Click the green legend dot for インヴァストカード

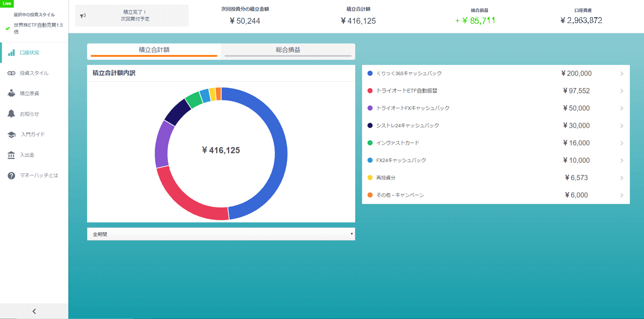coord(370,143)
